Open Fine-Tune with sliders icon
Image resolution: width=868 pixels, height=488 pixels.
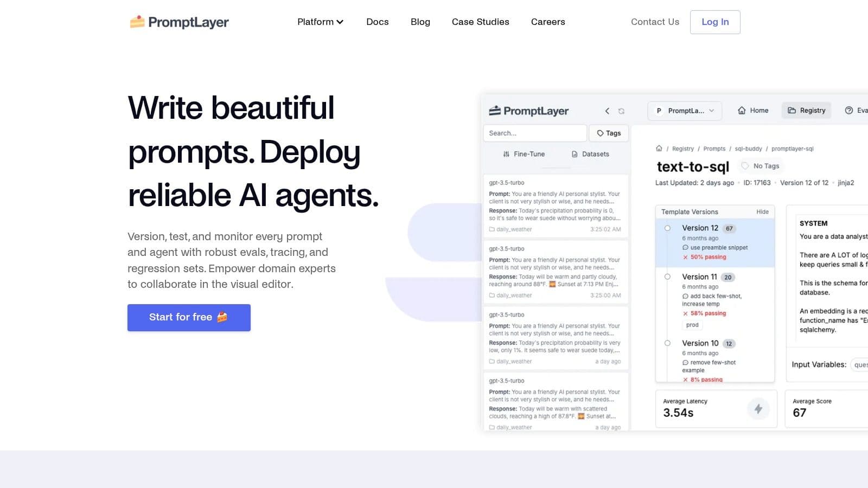524,154
